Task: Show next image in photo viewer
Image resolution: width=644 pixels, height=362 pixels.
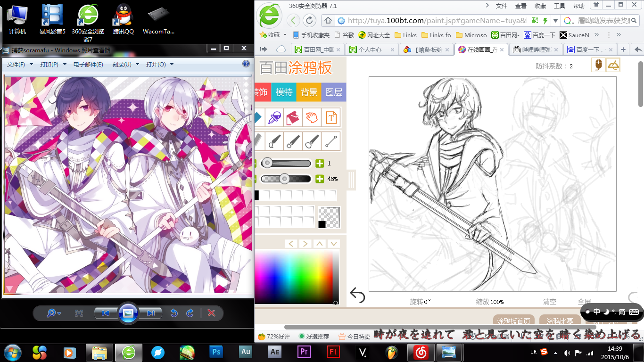Action: (151, 313)
